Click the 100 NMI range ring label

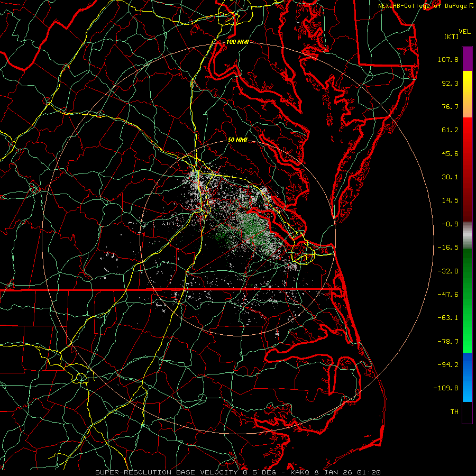[x=237, y=42]
